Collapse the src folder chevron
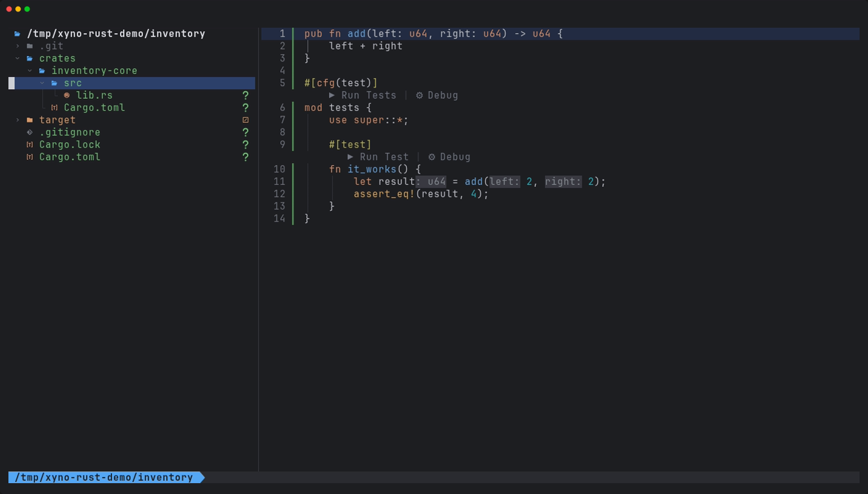868x494 pixels. (42, 83)
